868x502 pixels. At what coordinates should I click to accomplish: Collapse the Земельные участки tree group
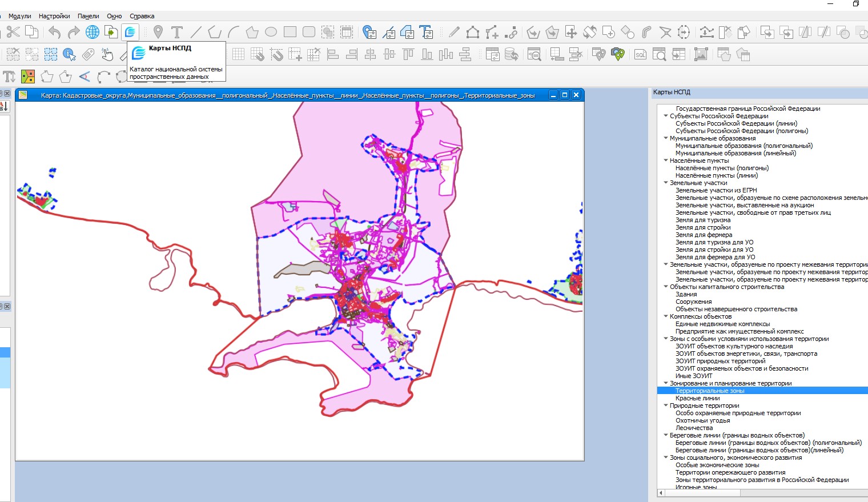pyautogui.click(x=666, y=183)
